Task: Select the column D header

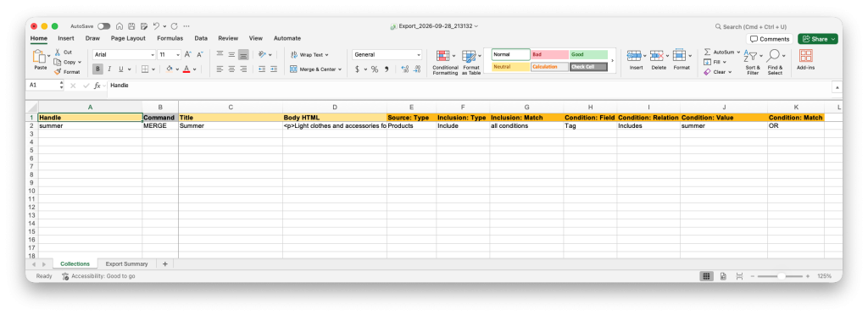Action: [334, 107]
